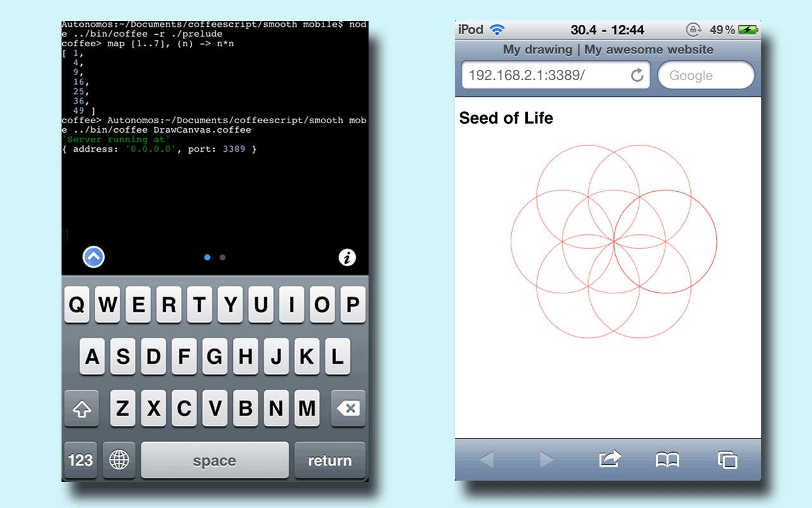The height and width of the screenshot is (508, 812).
Task: Tap the page title My drawing | My awesome website
Action: tap(608, 50)
